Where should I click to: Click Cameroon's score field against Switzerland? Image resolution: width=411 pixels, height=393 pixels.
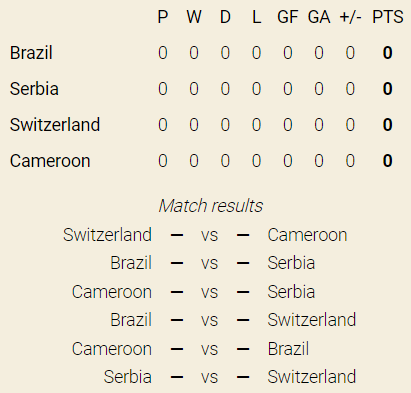pos(243,235)
